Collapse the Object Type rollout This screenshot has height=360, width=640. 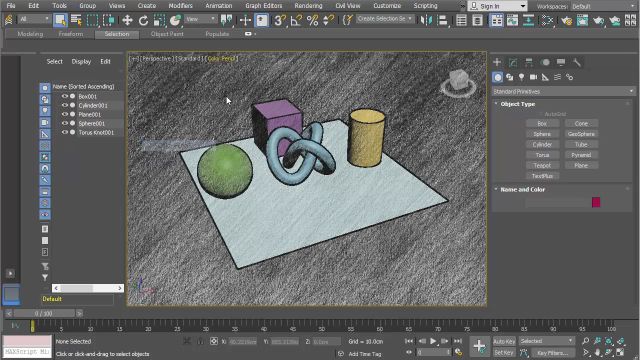(x=517, y=104)
